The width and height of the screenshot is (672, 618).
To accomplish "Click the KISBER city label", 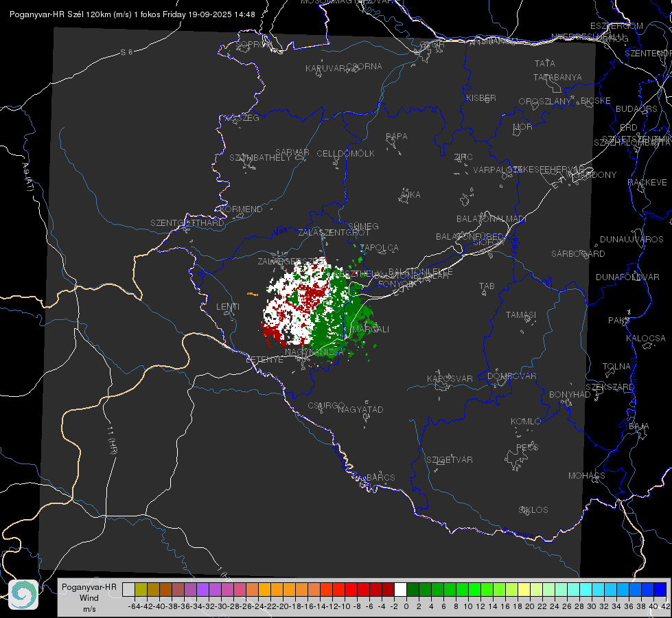I will (481, 98).
